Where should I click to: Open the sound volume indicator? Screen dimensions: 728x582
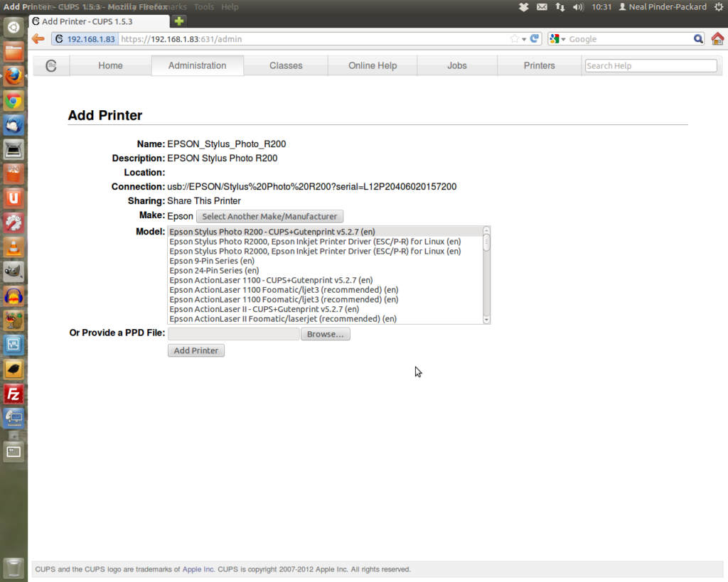(578, 7)
